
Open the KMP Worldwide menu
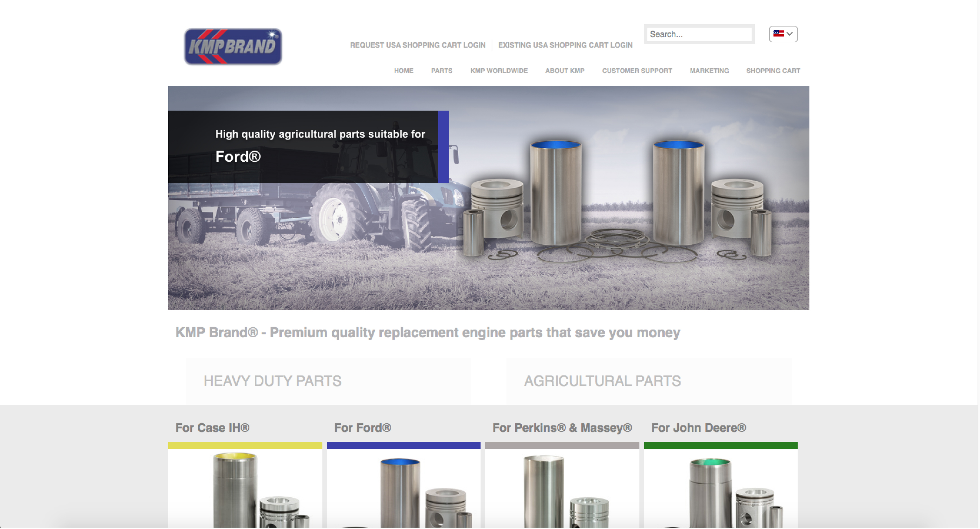coord(499,71)
